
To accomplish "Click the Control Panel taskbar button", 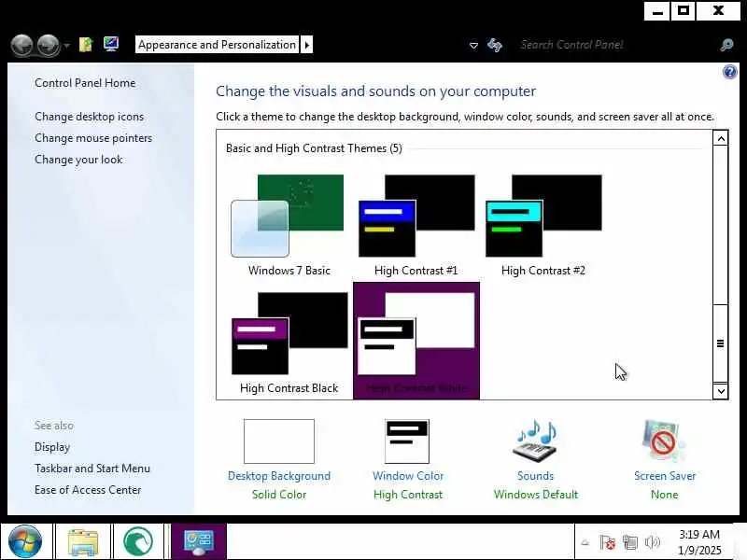I will 199,542.
